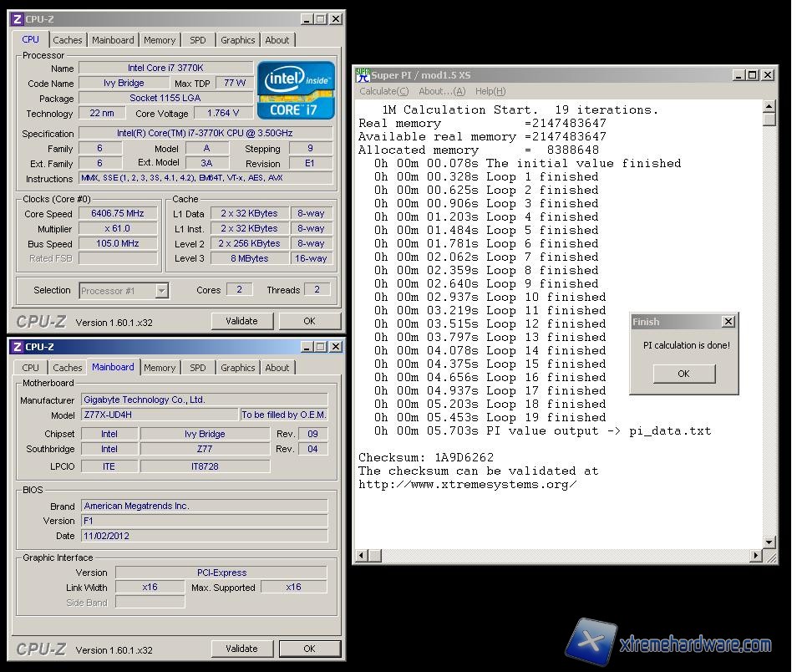Image resolution: width=802 pixels, height=672 pixels.
Task: Click the CPU-Z icon in the Mainboard window title bar
Action: (18, 346)
